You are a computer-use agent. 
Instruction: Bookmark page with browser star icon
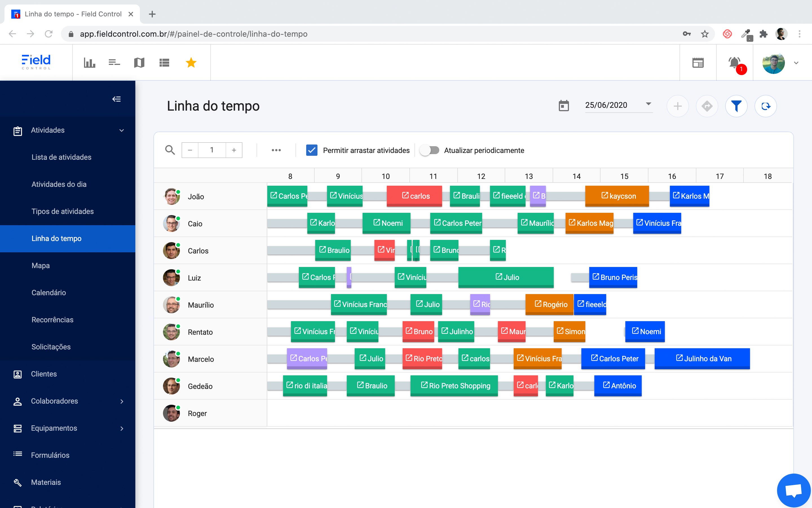(705, 34)
